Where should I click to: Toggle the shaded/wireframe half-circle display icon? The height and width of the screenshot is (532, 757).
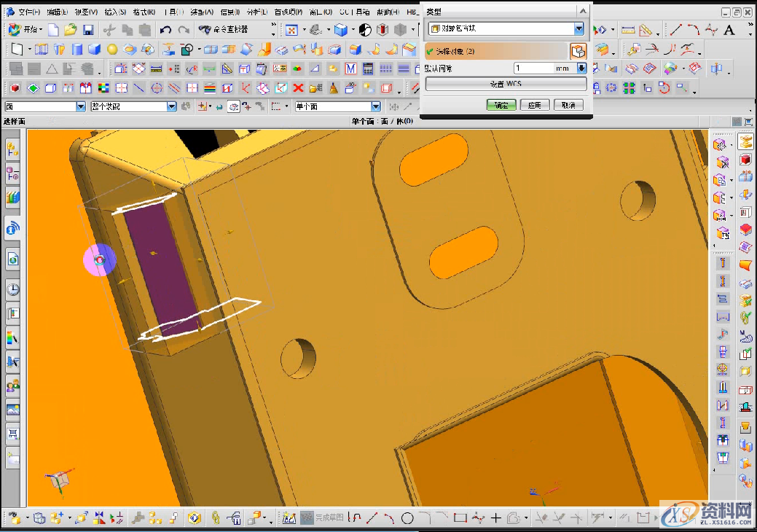(x=365, y=30)
